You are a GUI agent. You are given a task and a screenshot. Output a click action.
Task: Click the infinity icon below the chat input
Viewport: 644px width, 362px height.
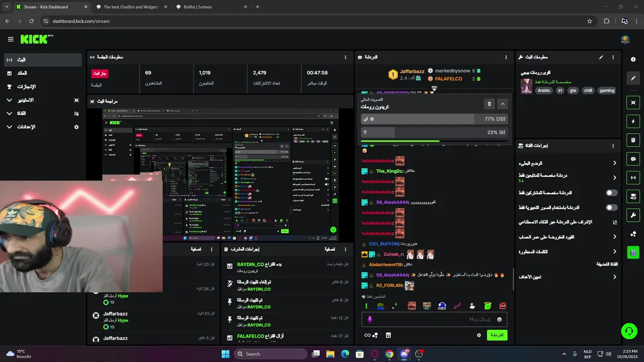(367, 335)
